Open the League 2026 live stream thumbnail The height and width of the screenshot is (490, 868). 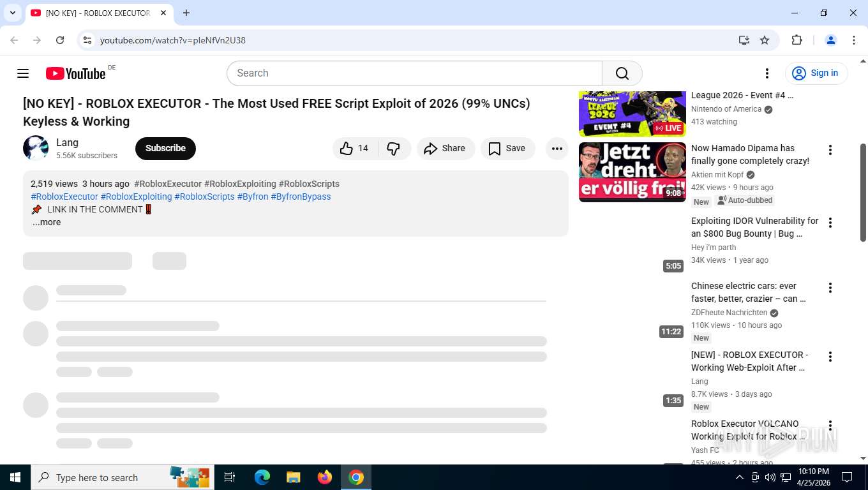632,114
